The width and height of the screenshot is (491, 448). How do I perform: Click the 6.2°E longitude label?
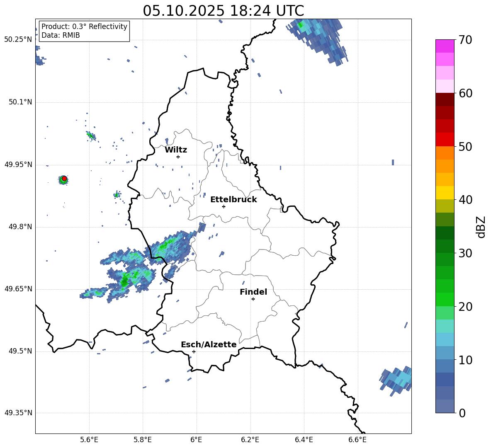point(250,440)
